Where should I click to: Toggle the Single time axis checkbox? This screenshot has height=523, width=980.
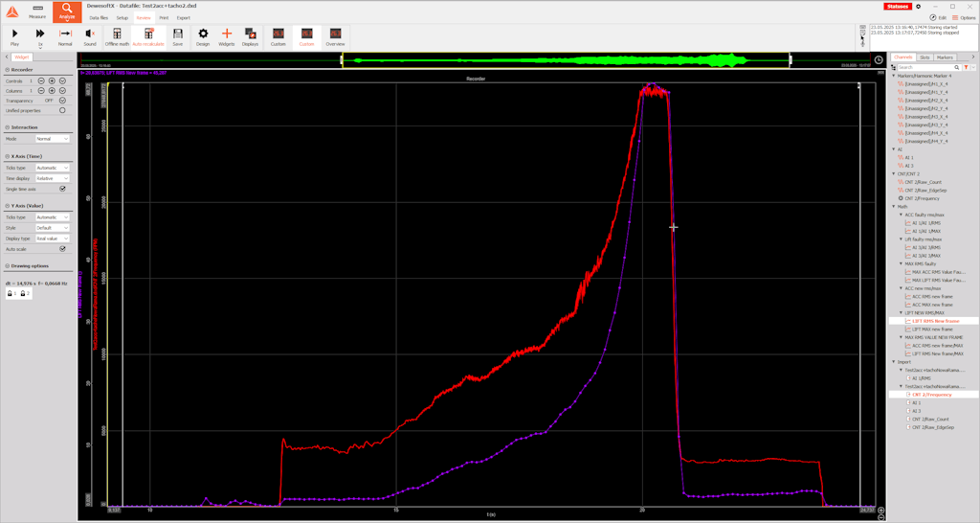(x=63, y=189)
